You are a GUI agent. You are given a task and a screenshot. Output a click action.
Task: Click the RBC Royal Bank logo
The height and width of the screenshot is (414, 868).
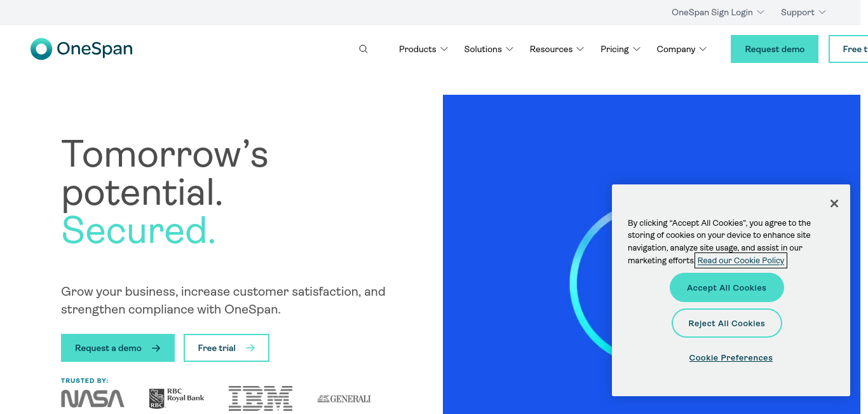(x=177, y=399)
